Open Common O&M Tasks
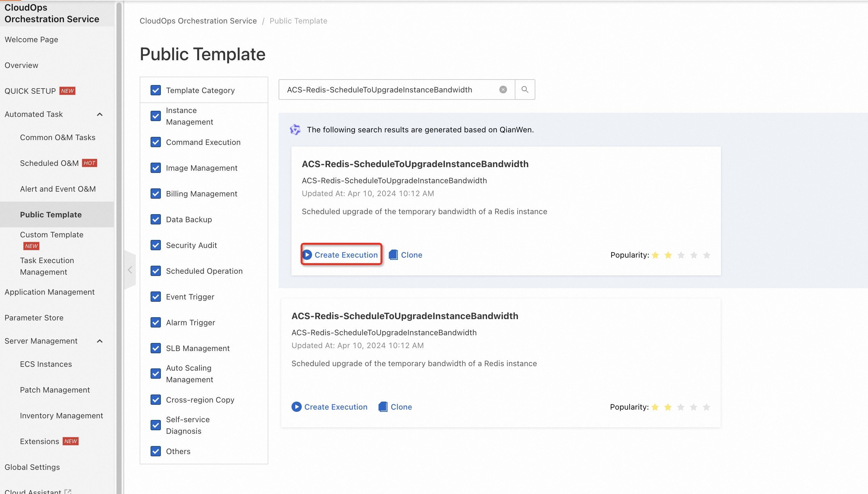The image size is (868, 494). click(57, 138)
